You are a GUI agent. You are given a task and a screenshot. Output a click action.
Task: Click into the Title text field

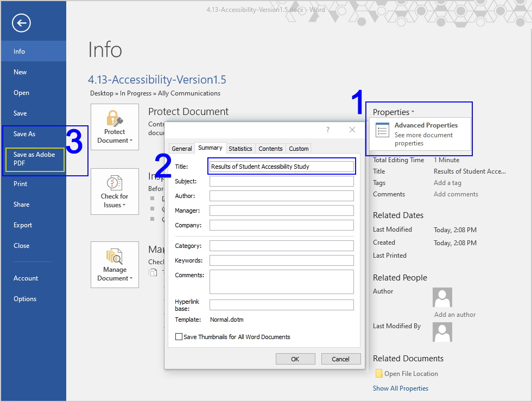coord(281,167)
